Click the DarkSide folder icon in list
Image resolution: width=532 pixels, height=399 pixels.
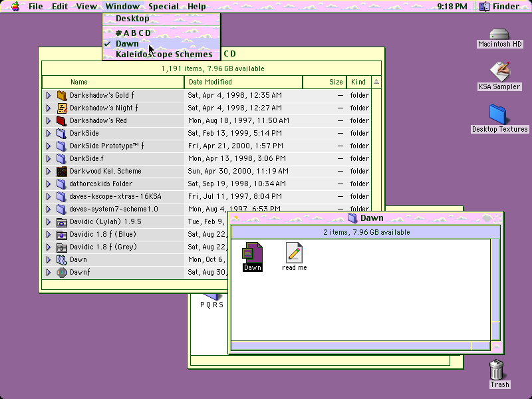[x=61, y=134]
